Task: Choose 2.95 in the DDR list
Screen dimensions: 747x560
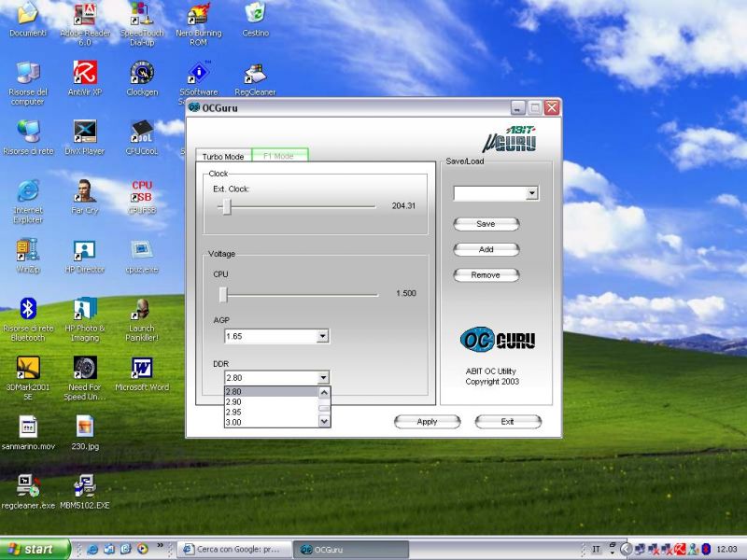Action: (x=272, y=412)
